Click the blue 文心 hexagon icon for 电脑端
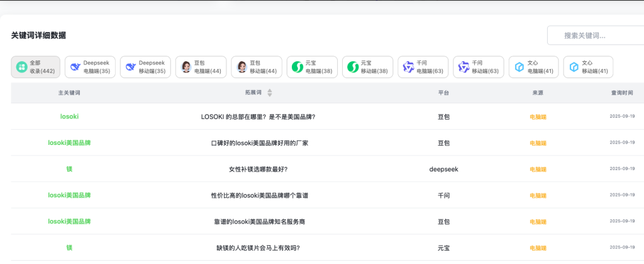 (519, 67)
